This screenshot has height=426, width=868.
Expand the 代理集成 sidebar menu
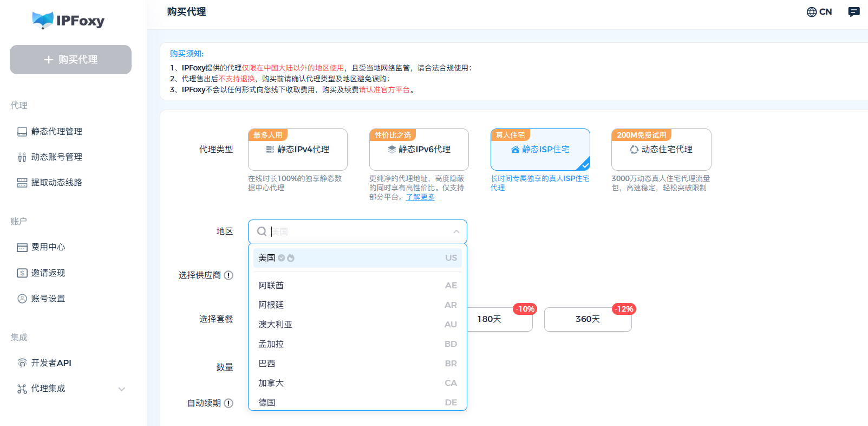(121, 389)
